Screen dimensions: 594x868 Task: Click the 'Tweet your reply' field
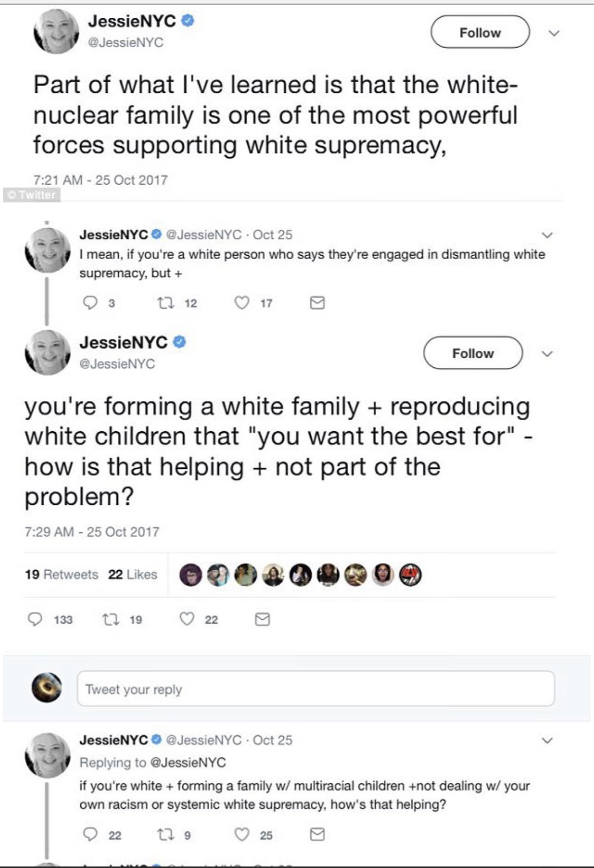click(316, 688)
